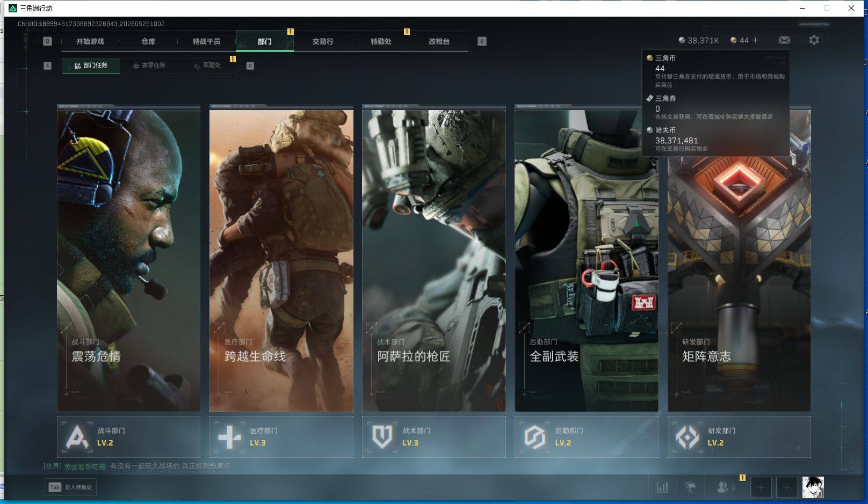Screen dimensions: 868x504
Task: Select the 部门 tab
Action: pyautogui.click(x=264, y=41)
